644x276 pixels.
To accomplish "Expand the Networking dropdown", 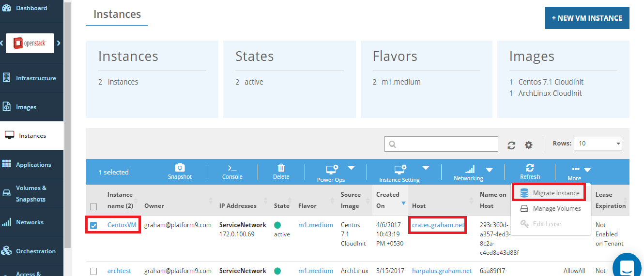I will tap(489, 169).
